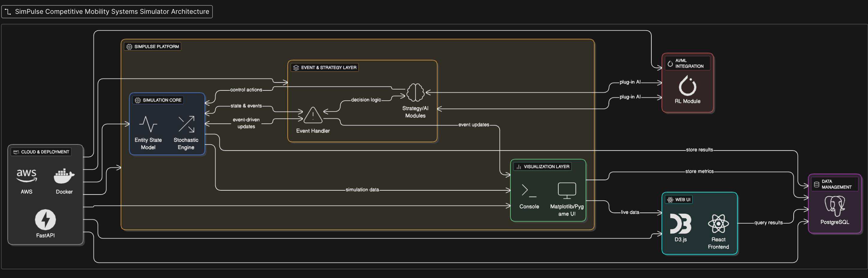
Task: Click the RL Module PyTorch icon
Action: [x=687, y=85]
